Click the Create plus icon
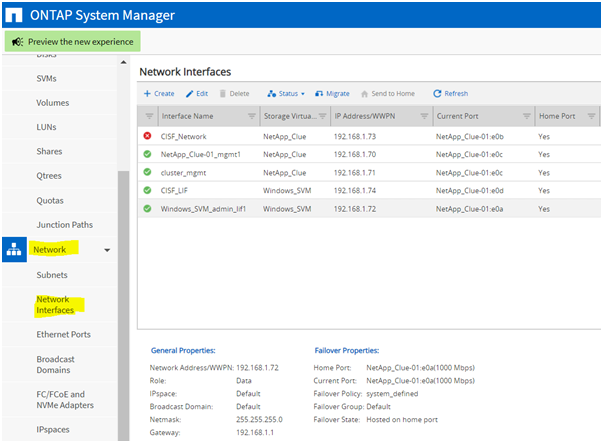603x443 pixels. (147, 93)
